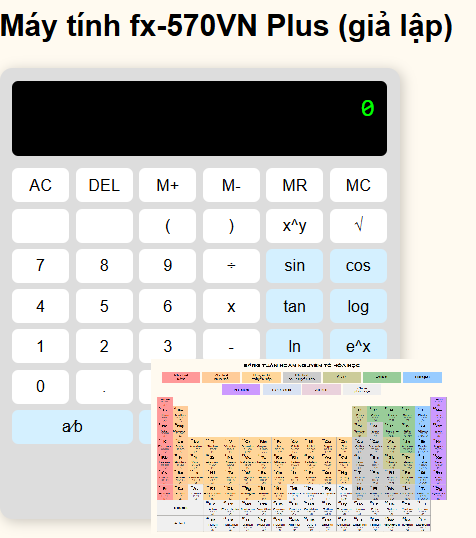Insert a closing parenthesis
The image size is (476, 538).
(x=231, y=226)
